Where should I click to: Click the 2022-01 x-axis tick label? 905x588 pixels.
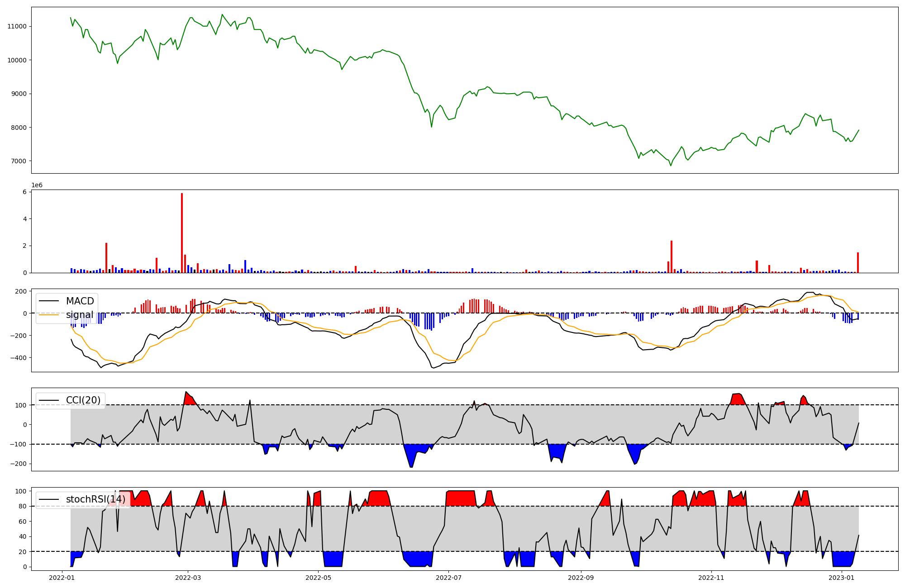tap(62, 577)
